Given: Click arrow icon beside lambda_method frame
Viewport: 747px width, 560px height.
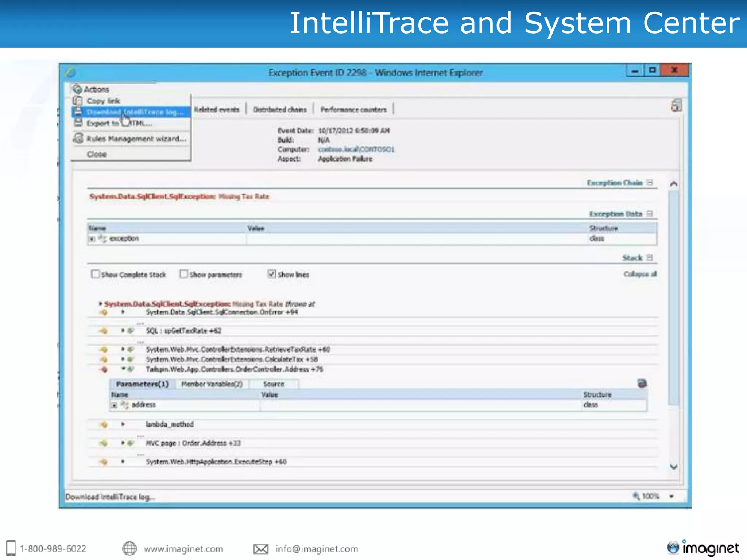Looking at the screenshot, I should click(x=104, y=424).
